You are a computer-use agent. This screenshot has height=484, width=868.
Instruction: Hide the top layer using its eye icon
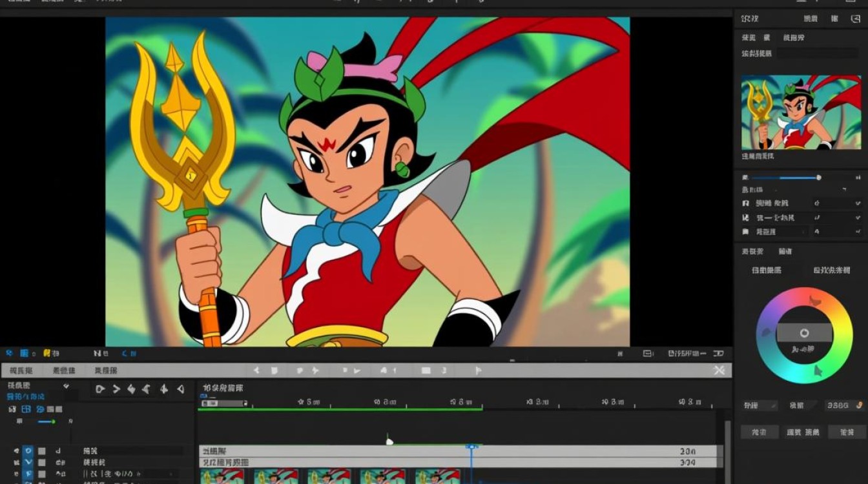(x=15, y=451)
